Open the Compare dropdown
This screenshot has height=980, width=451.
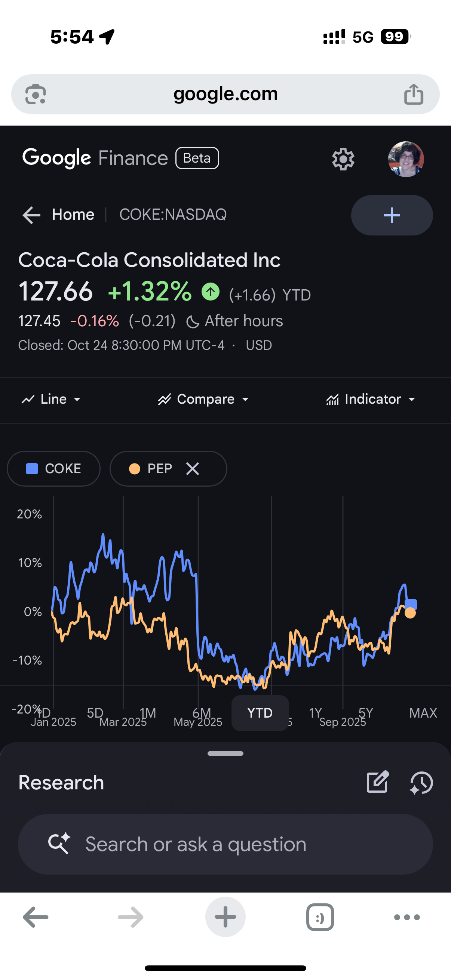(x=203, y=399)
